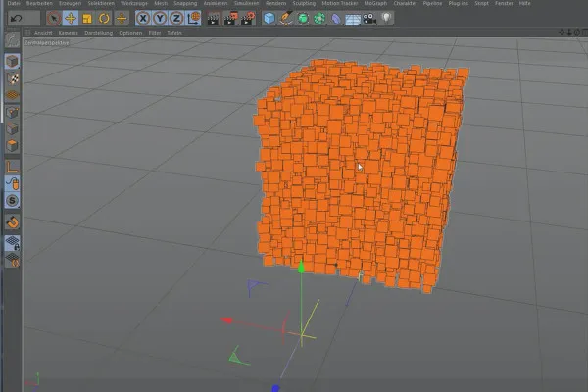Click the green Y-axis arrow handle
Viewport: 588px width, 392px height.
tap(301, 268)
